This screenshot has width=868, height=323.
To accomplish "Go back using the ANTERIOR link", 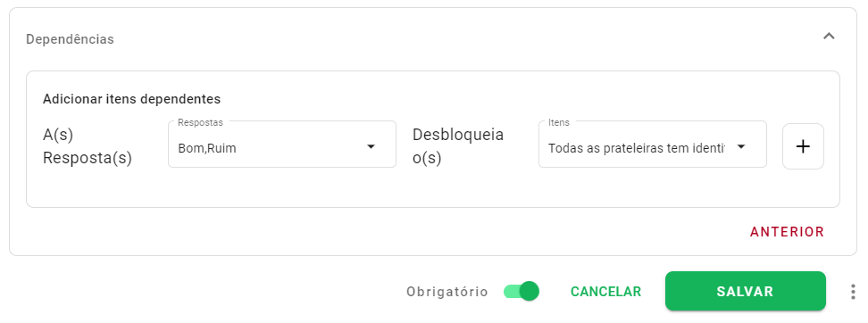I will pos(787,232).
